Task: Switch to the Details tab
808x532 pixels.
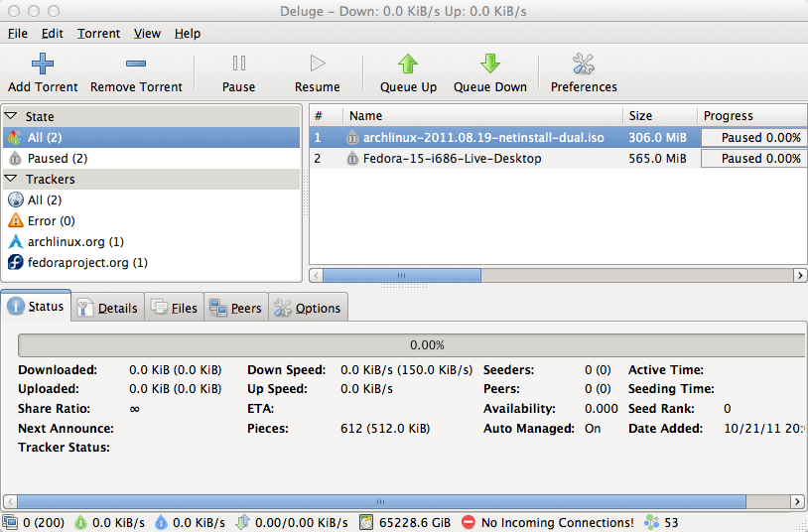Action: click(x=107, y=308)
